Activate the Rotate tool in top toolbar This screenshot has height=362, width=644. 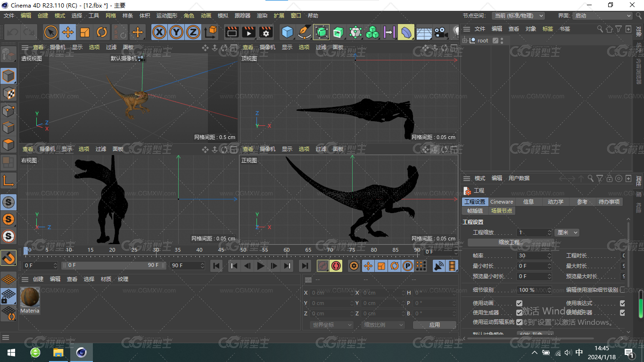tap(102, 32)
